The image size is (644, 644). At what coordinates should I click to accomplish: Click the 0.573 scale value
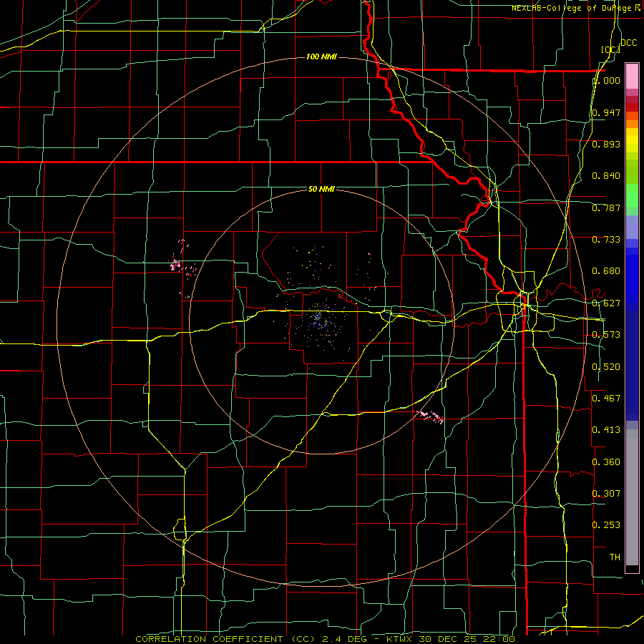[606, 335]
